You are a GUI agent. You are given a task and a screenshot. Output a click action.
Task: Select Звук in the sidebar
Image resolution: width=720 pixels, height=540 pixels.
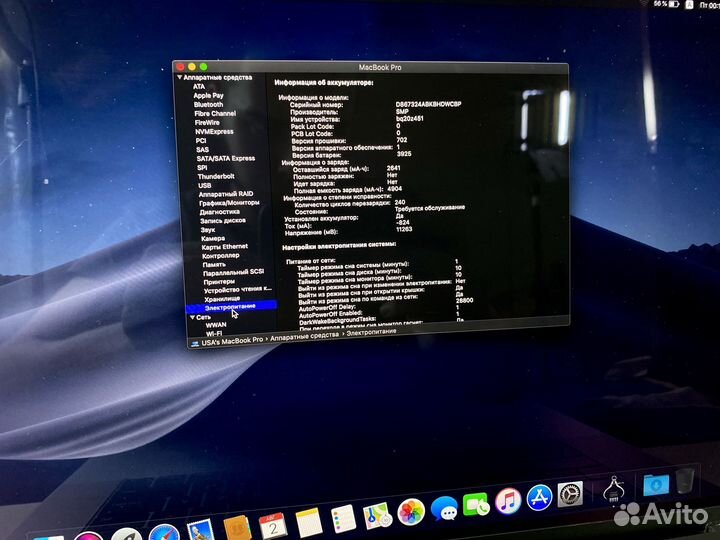click(208, 230)
